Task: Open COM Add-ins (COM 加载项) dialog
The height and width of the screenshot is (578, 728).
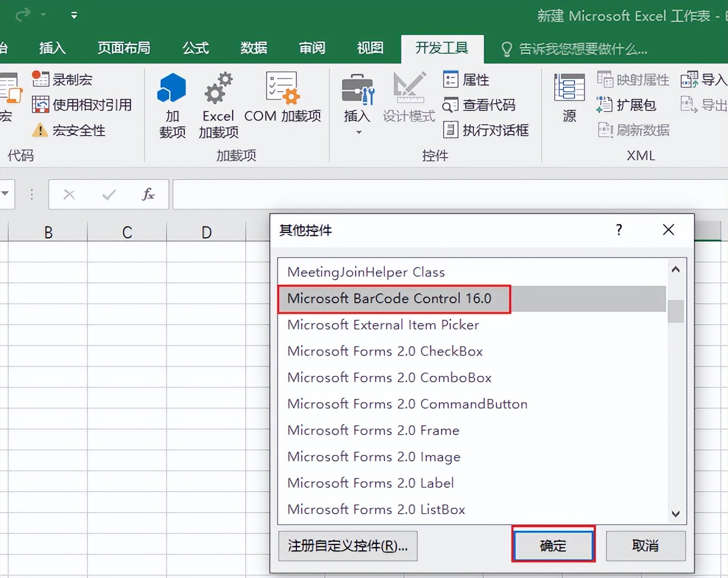Action: [x=283, y=98]
